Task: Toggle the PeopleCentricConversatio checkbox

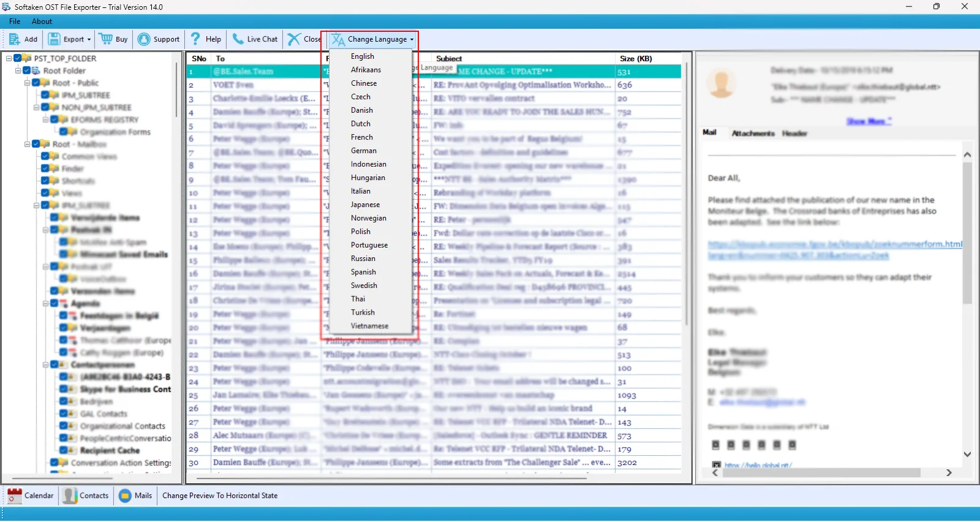Action: pos(64,438)
